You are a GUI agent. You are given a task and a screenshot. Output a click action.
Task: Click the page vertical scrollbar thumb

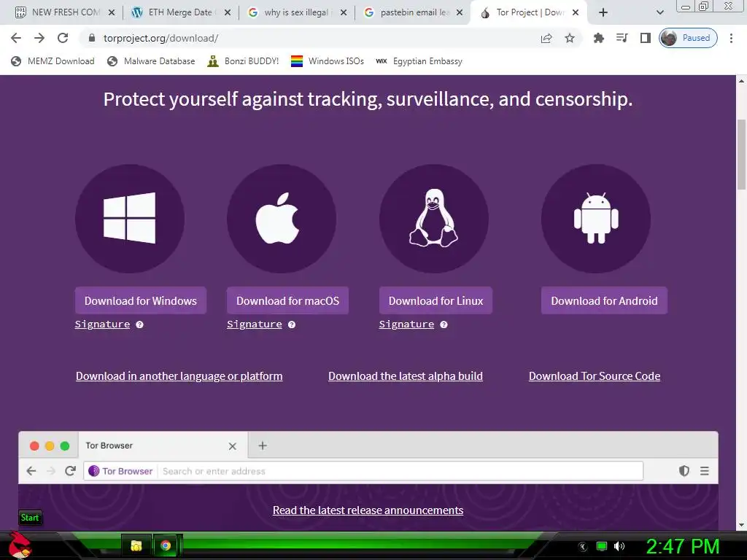tap(742, 155)
